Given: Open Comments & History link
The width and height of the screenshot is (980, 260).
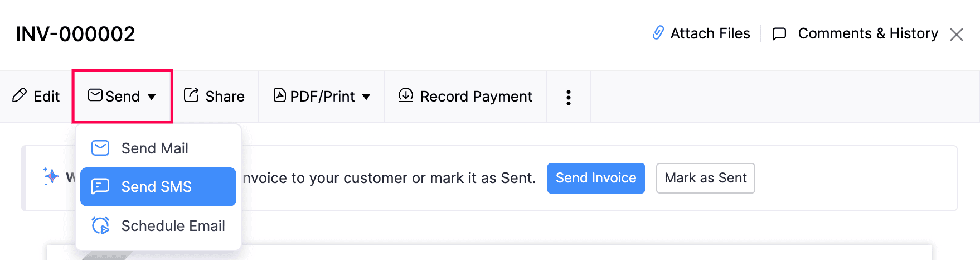Looking at the screenshot, I should 868,33.
